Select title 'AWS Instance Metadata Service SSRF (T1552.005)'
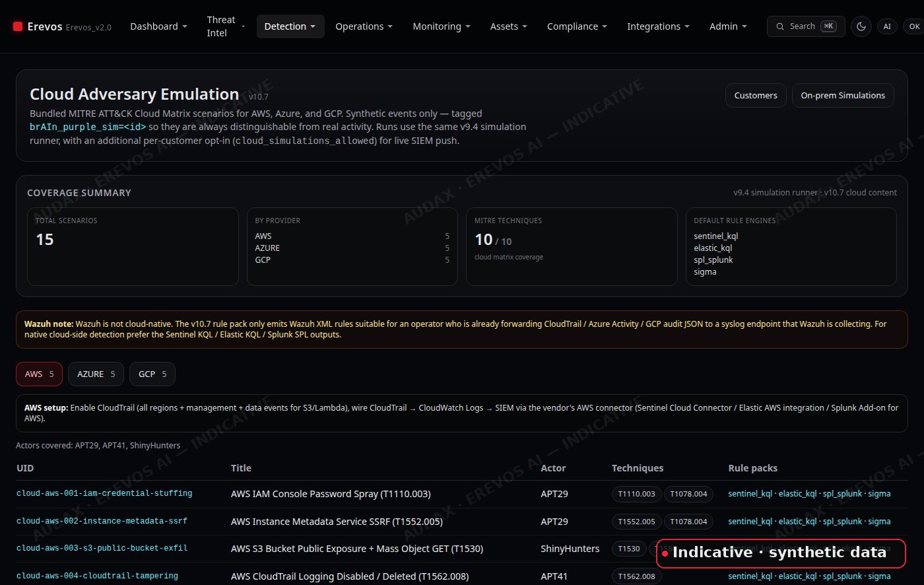 [337, 522]
